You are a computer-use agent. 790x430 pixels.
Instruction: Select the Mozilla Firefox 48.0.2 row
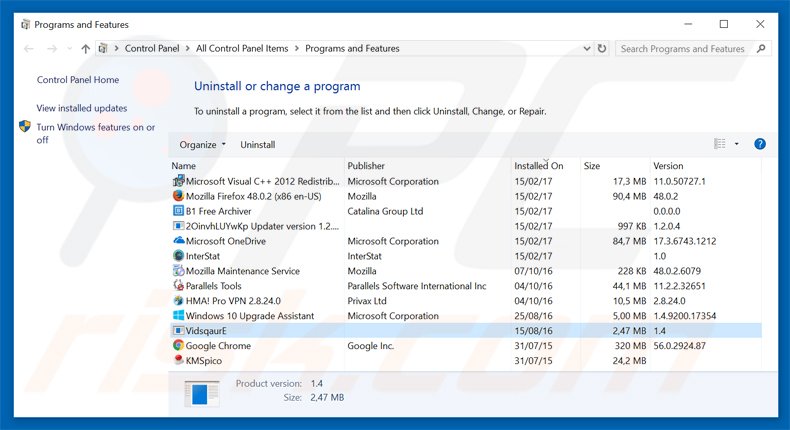coord(466,196)
